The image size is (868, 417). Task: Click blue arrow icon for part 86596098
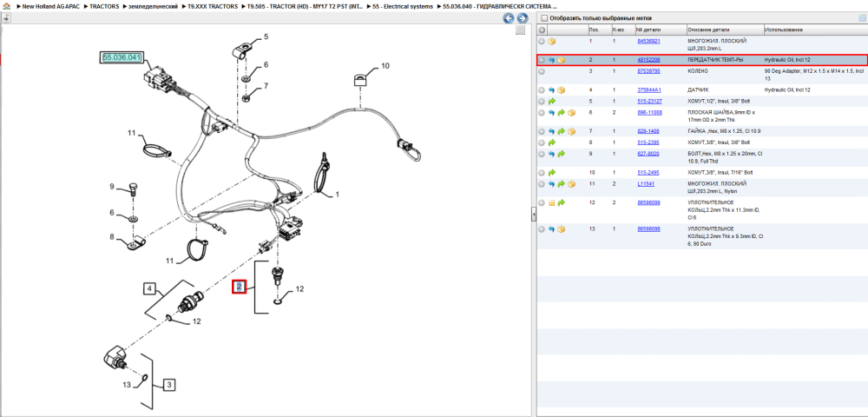pyautogui.click(x=551, y=229)
